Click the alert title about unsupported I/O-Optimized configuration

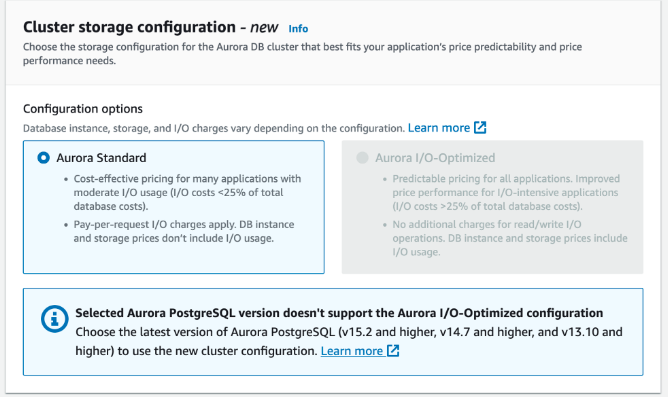(x=339, y=313)
